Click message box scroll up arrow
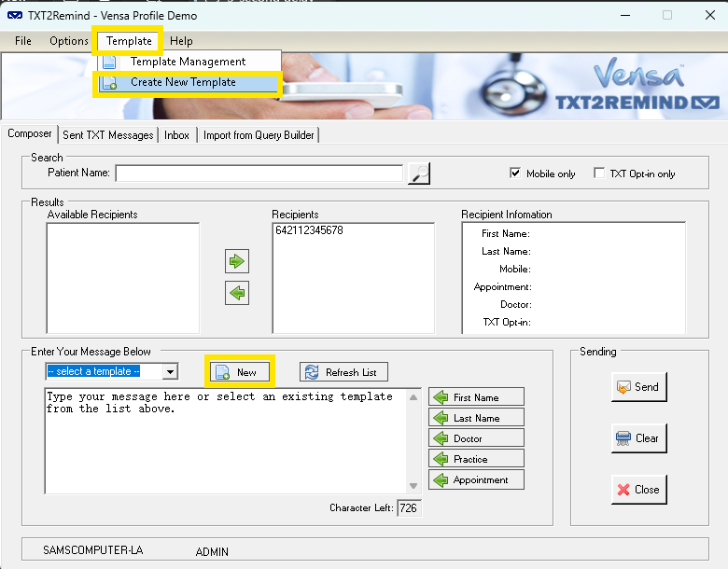The width and height of the screenshot is (728, 569). pyautogui.click(x=413, y=397)
